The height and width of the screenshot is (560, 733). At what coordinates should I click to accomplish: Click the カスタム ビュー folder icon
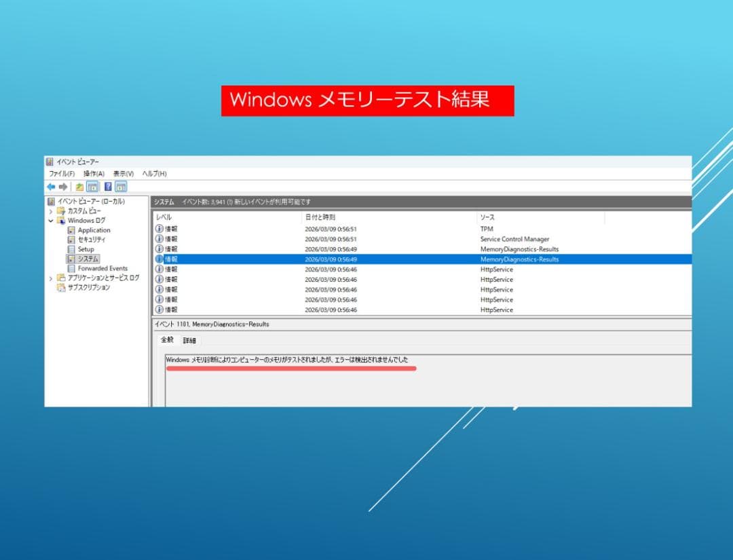tap(61, 211)
